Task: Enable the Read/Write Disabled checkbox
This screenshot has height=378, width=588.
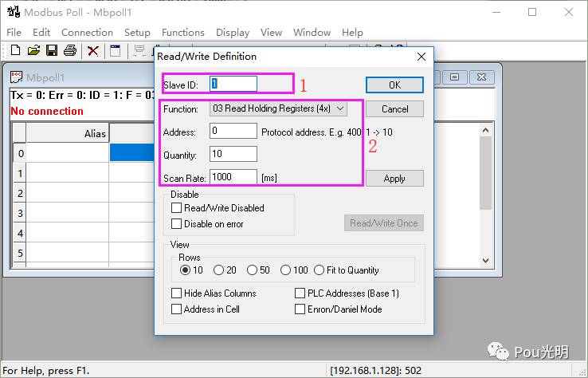Action: pos(177,208)
